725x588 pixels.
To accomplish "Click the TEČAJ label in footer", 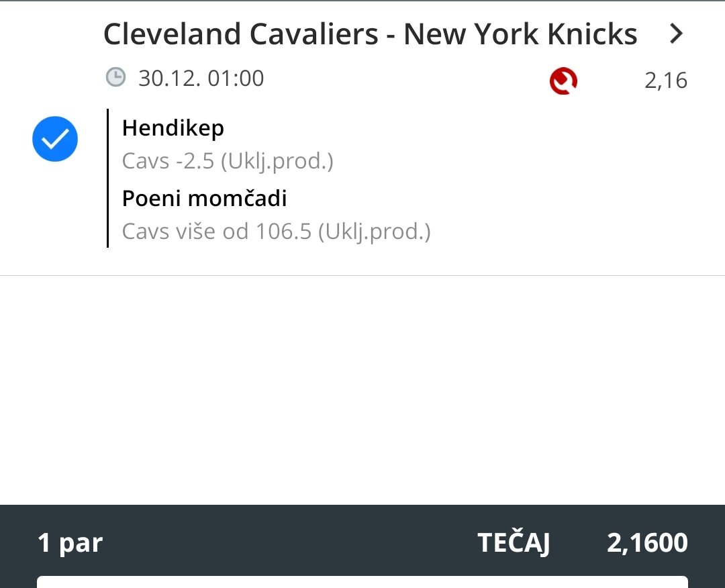I will (514, 543).
